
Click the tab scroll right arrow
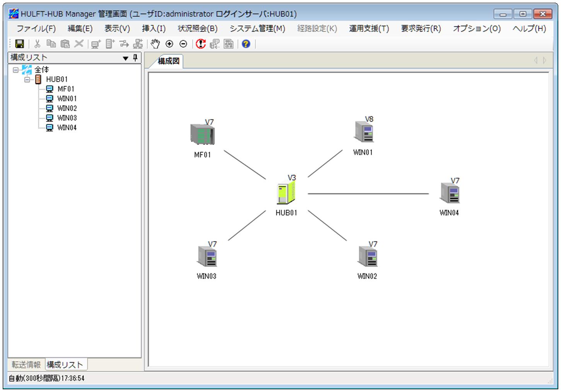coord(545,60)
